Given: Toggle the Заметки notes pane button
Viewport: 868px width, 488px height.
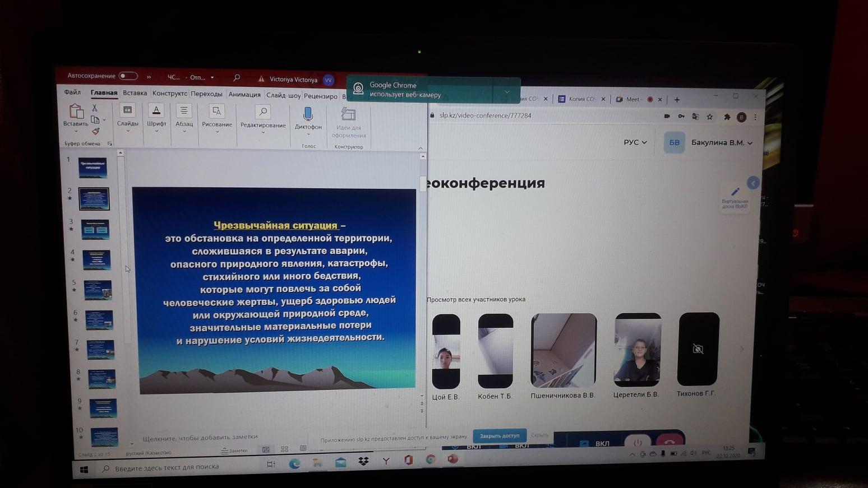Looking at the screenshot, I should point(234,450).
